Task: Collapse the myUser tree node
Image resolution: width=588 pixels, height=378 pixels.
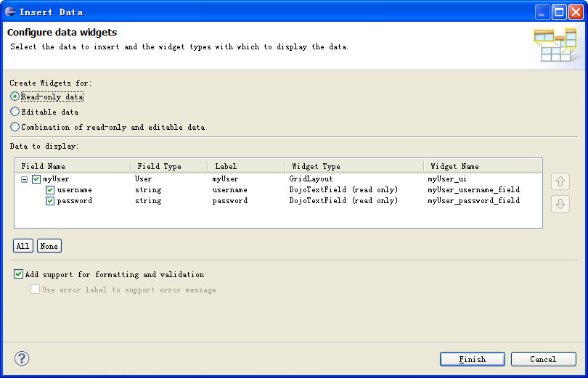Action: pos(25,179)
